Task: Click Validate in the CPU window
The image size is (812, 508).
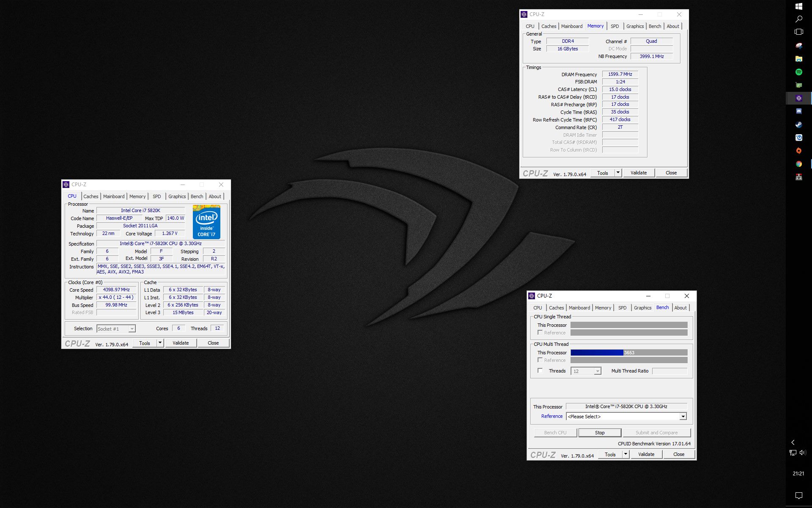Action: tap(181, 343)
